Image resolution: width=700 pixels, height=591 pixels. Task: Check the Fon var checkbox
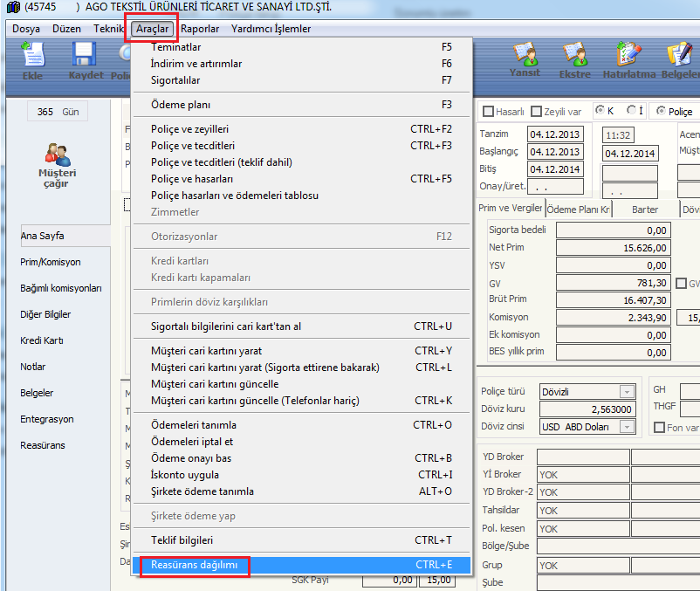pos(659,427)
